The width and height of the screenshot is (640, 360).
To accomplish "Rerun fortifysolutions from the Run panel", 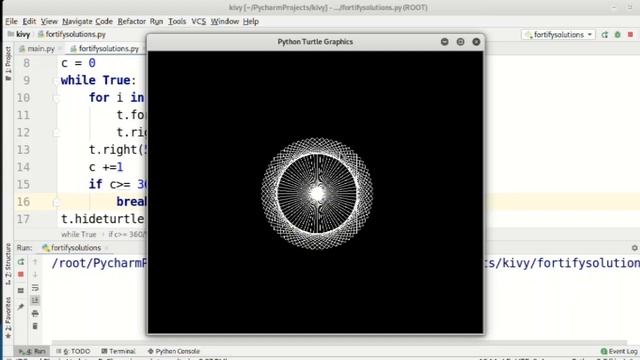I will tap(21, 262).
